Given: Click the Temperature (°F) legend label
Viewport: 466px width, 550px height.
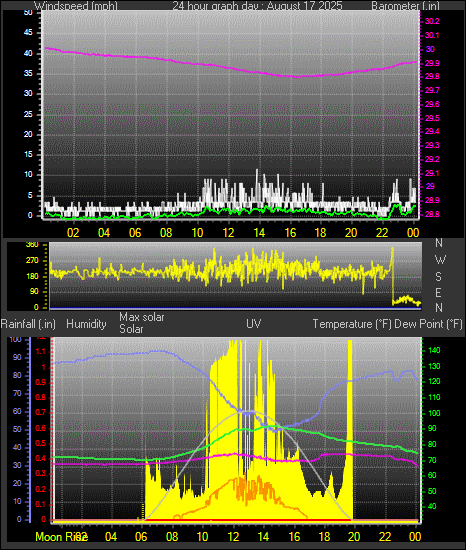Looking at the screenshot, I should click(352, 324).
